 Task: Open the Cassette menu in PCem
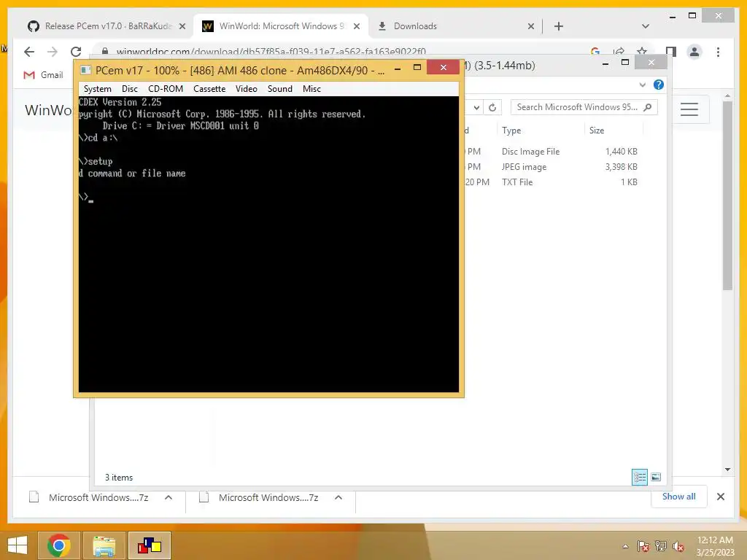(209, 89)
